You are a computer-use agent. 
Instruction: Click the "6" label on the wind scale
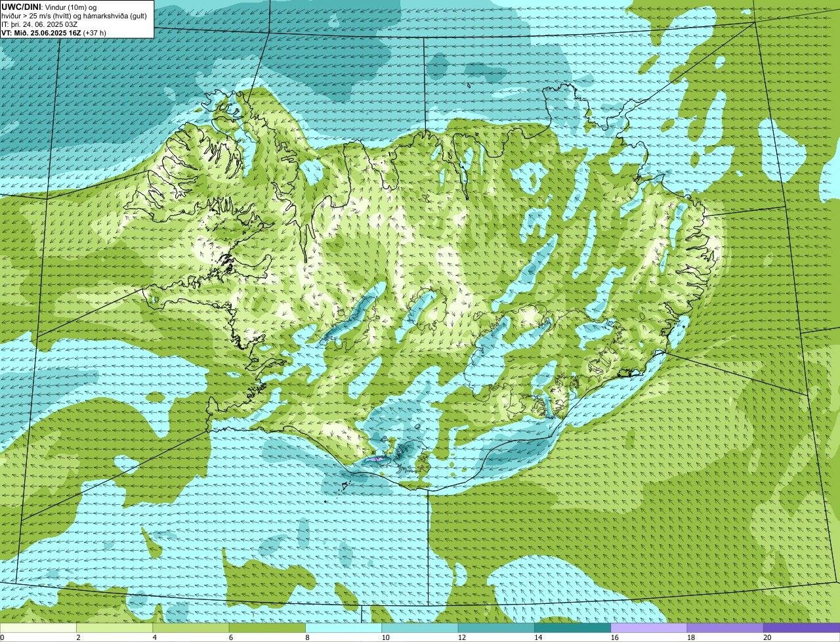pyautogui.click(x=230, y=637)
